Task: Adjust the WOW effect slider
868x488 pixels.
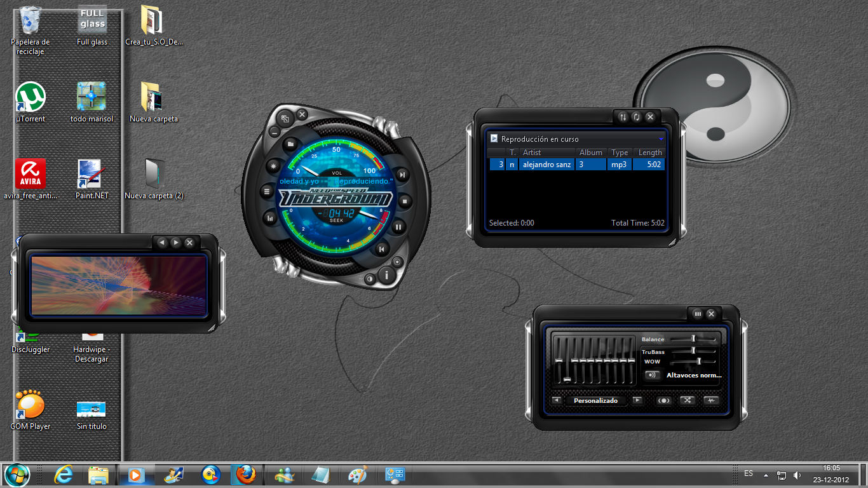Action: coord(700,362)
